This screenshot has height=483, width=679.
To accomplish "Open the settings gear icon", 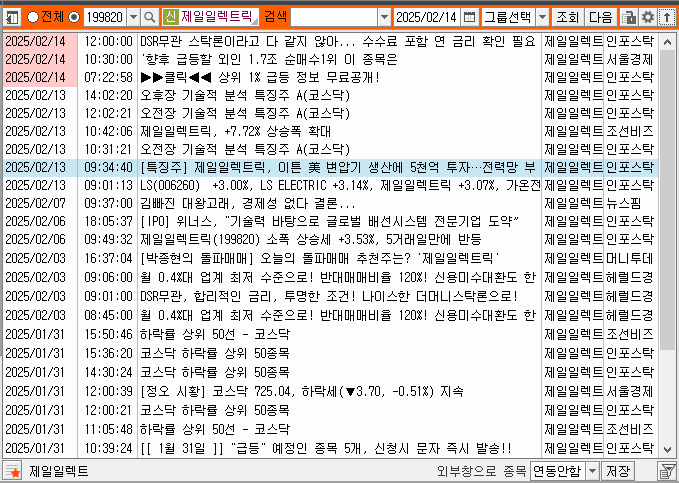I will pos(648,17).
